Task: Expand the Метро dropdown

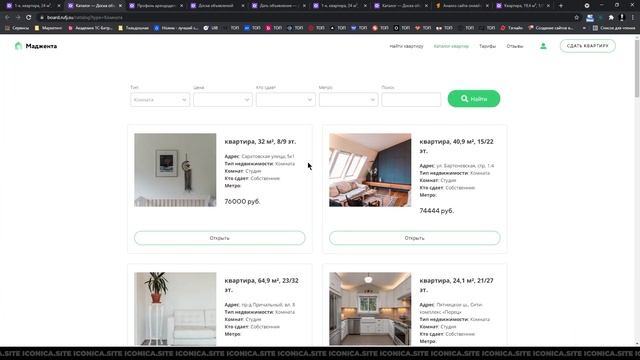Action: [x=349, y=100]
